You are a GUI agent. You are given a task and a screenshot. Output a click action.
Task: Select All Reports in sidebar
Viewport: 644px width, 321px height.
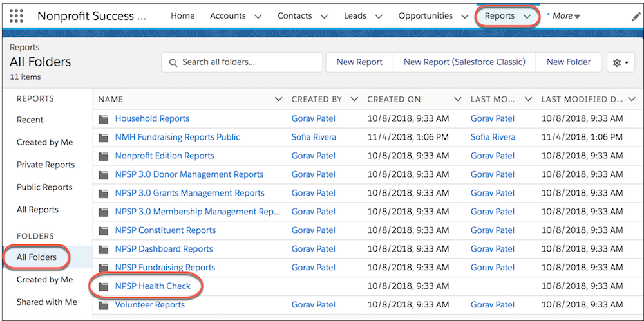(37, 210)
